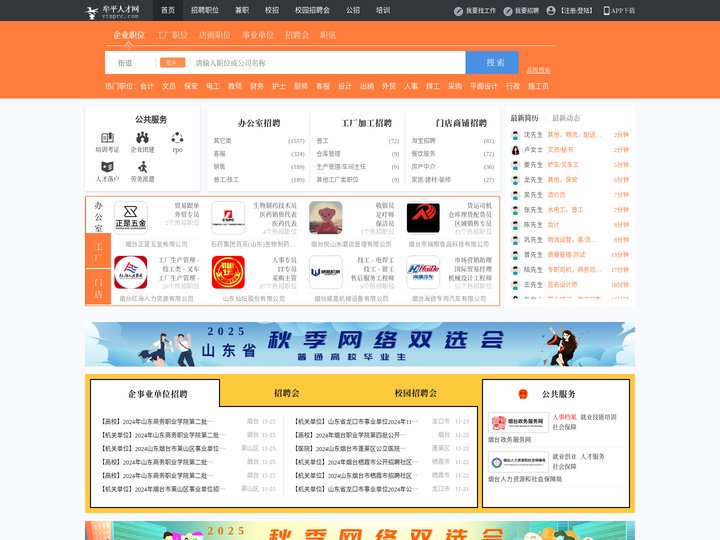Click the 2025 山东省秋季网络双选会 banner

(x=360, y=344)
